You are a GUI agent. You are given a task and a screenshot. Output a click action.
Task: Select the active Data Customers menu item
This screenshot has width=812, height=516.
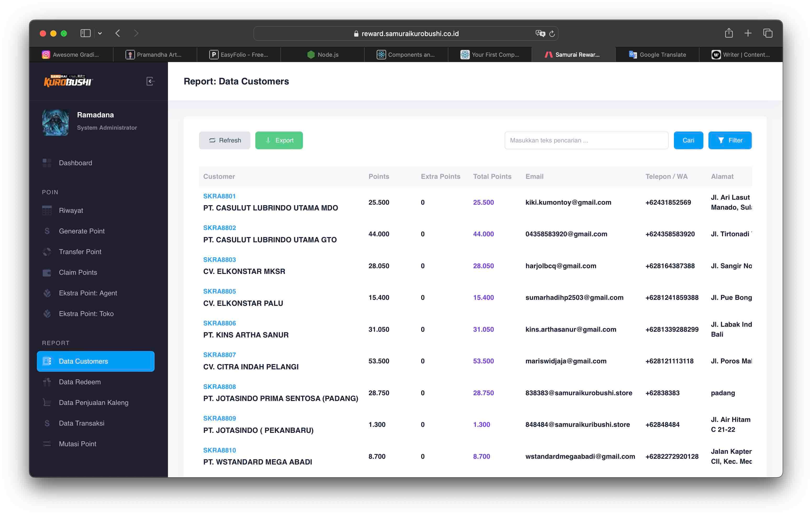click(95, 361)
